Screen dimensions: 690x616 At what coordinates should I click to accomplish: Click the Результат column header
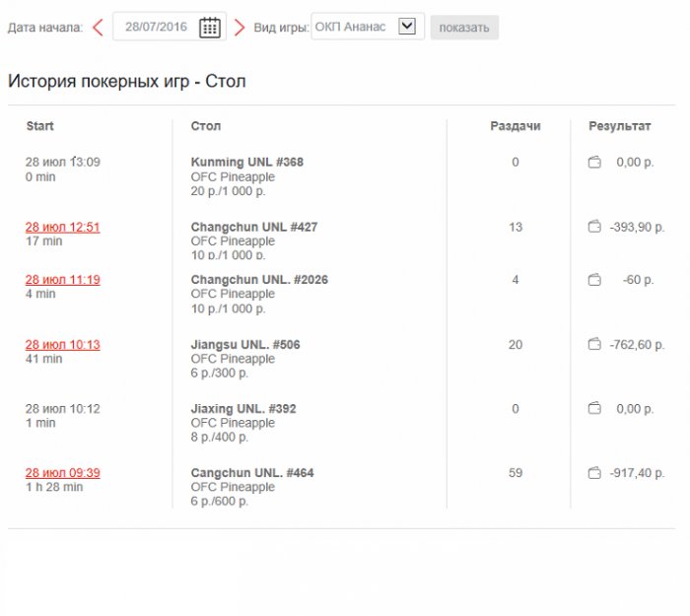[619, 126]
